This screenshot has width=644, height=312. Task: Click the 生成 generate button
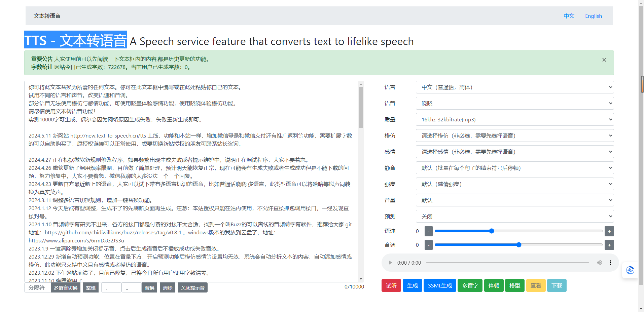point(412,285)
